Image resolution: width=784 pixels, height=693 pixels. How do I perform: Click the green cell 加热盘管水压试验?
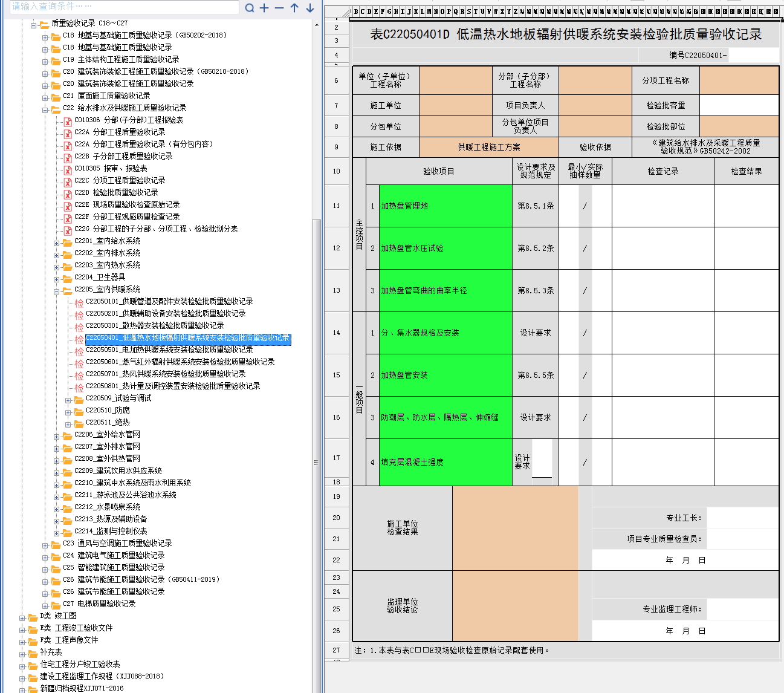[x=445, y=248]
